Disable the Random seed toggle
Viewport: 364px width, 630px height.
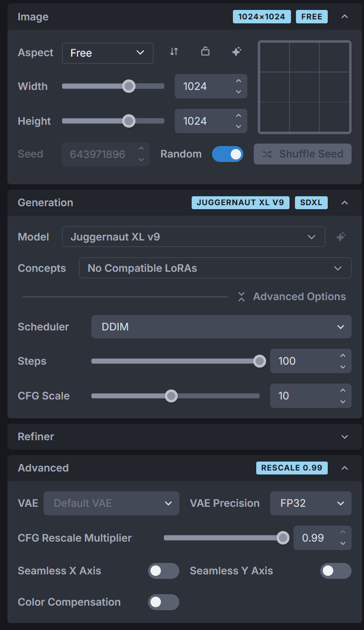228,155
